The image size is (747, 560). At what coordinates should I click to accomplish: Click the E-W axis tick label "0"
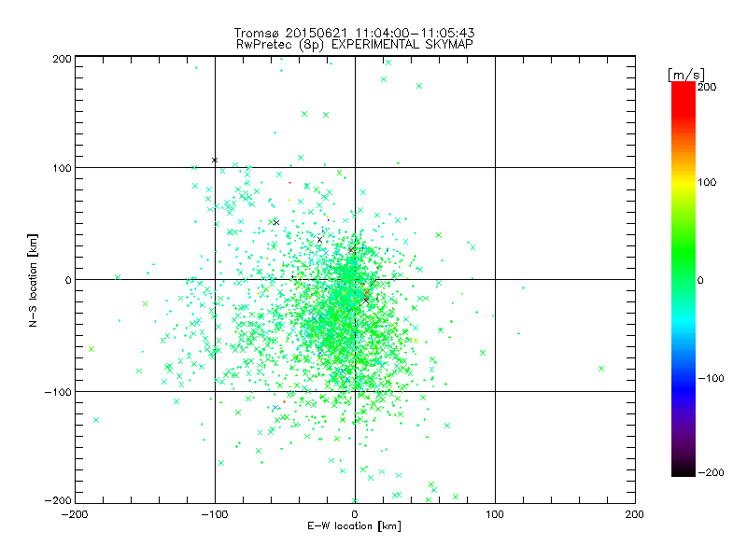point(355,514)
